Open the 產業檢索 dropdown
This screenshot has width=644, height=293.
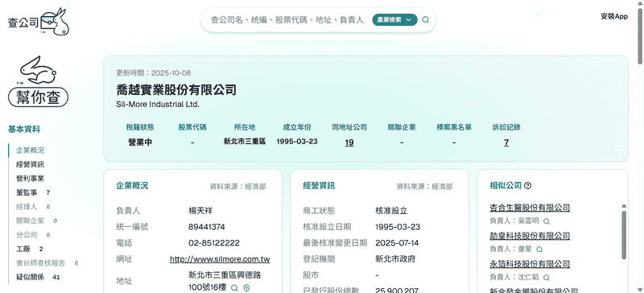pyautogui.click(x=394, y=20)
